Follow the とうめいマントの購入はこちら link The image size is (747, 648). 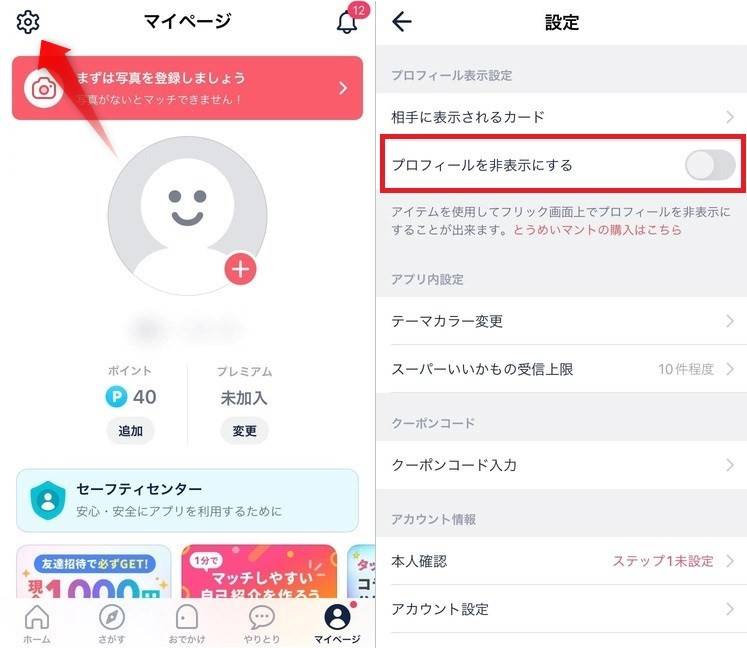(x=597, y=230)
